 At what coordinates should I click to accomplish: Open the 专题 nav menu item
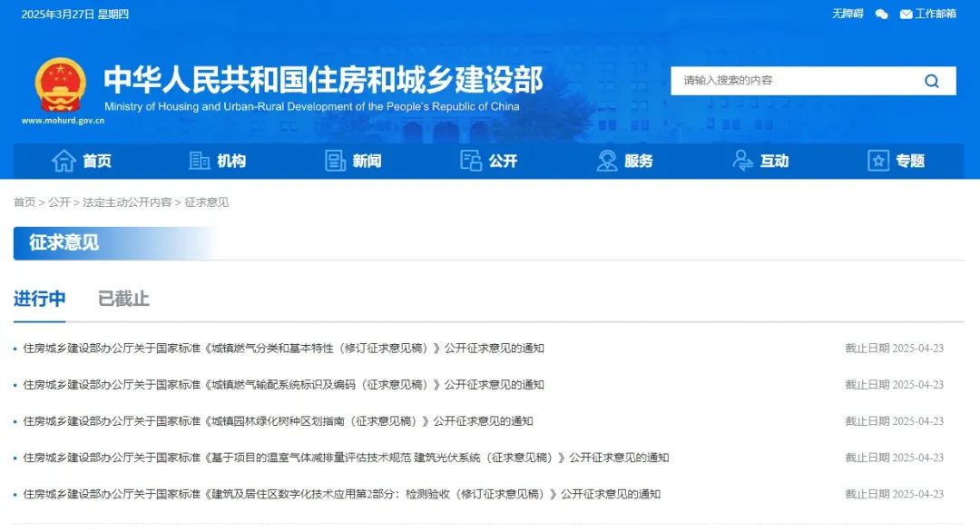point(910,162)
